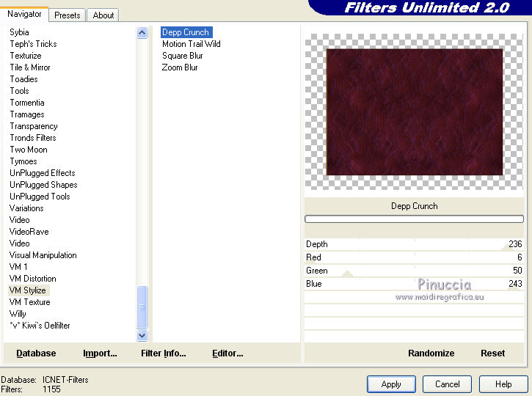The height and width of the screenshot is (396, 532).
Task: Select the VM 1 category
Action: coord(18,267)
